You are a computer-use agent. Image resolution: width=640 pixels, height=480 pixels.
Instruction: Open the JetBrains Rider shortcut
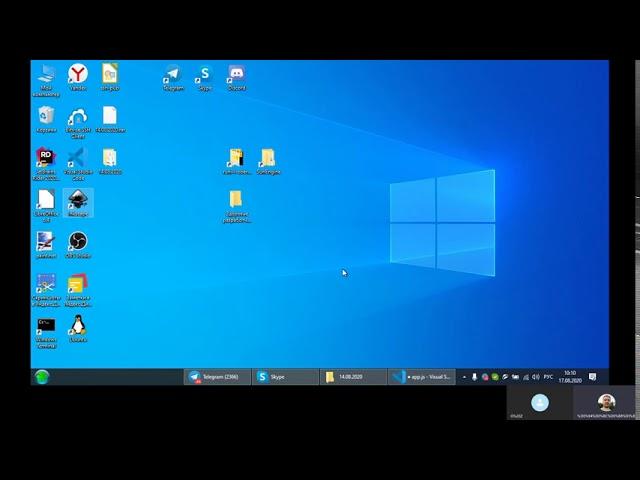[x=46, y=164]
